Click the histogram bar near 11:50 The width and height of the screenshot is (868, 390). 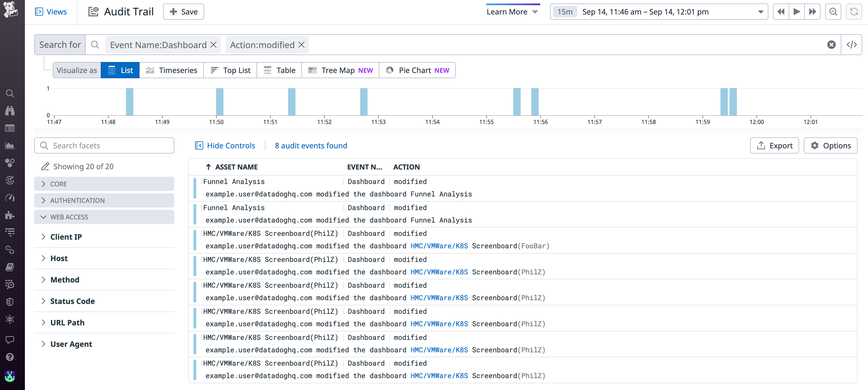[x=220, y=101]
